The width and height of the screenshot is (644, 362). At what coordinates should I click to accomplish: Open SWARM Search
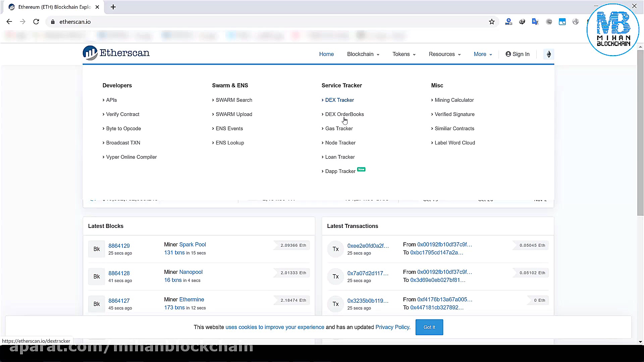234,100
